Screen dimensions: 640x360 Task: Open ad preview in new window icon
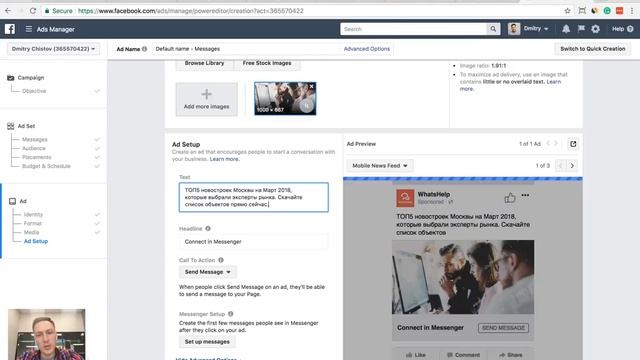pyautogui.click(x=573, y=144)
